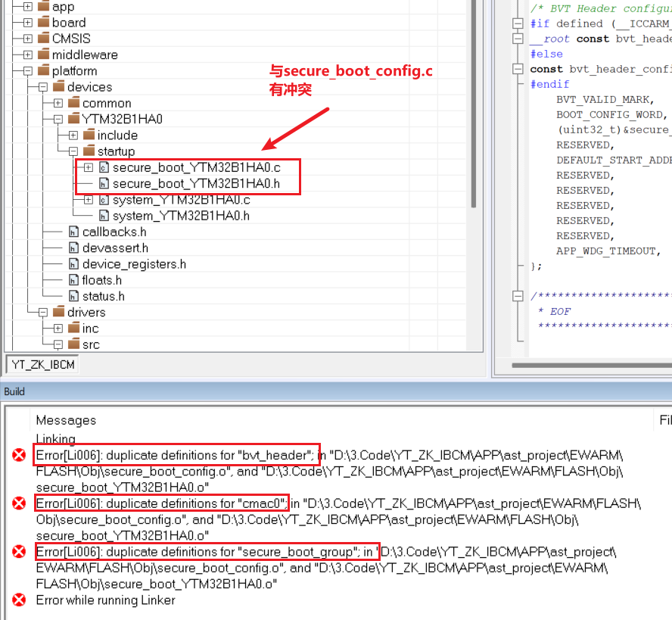Select callbacks.h in the tree
This screenshot has height=620, width=672.
coord(114,232)
